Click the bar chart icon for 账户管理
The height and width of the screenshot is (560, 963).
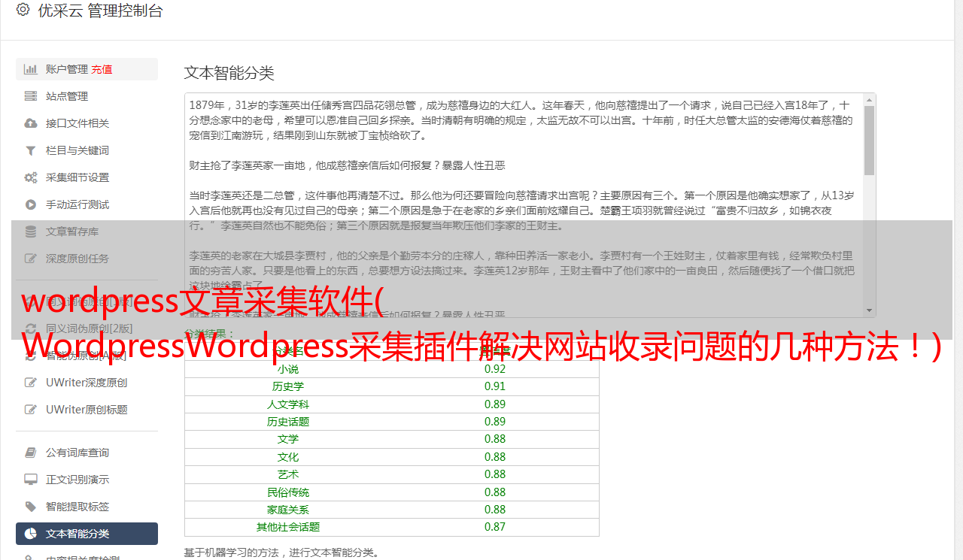[31, 69]
